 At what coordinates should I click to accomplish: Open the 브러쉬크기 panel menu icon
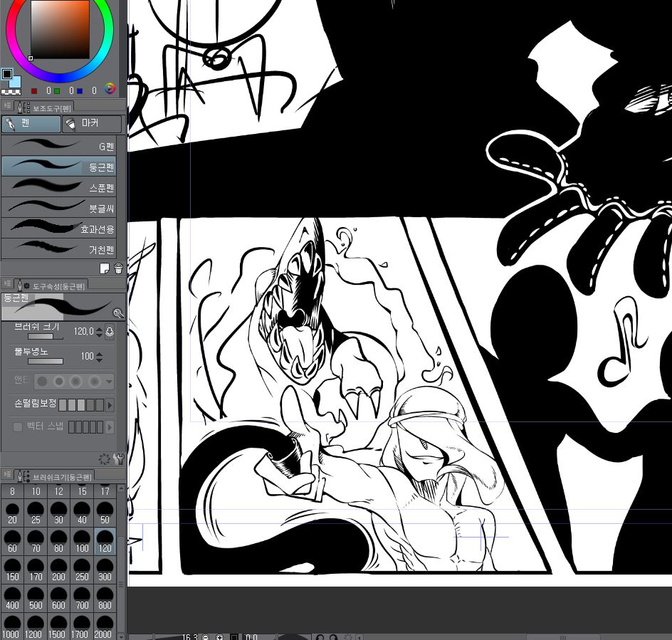(7, 474)
